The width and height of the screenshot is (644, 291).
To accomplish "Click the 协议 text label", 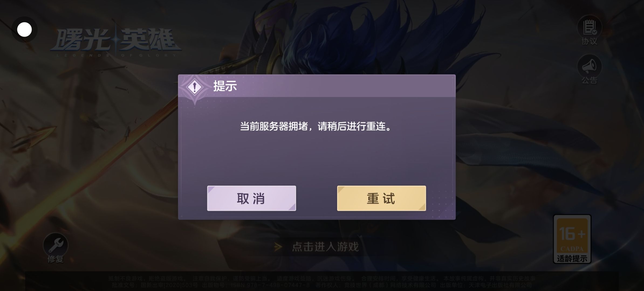I will pyautogui.click(x=590, y=41).
